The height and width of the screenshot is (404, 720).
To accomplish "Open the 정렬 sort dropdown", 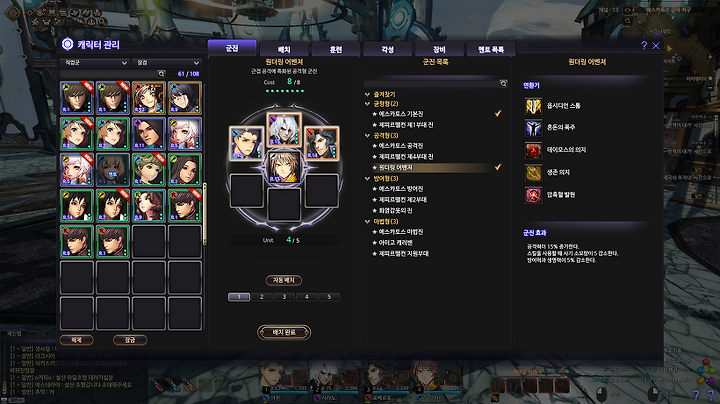I will pos(166,63).
